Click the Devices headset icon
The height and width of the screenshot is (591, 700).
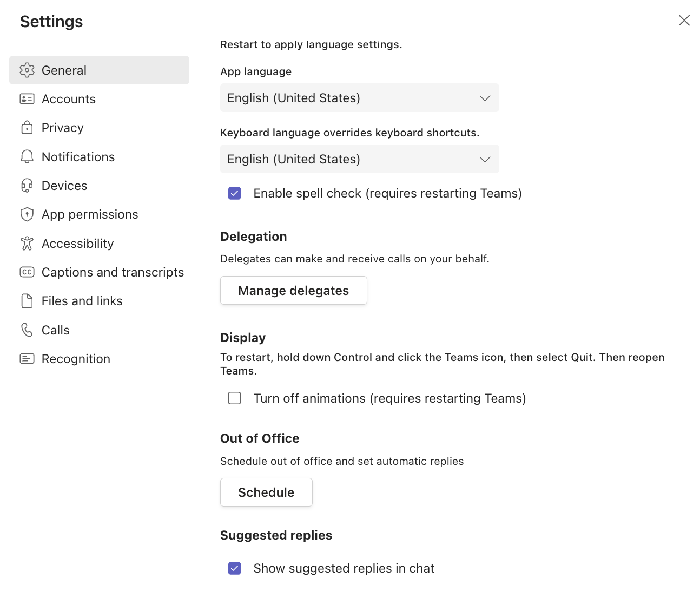click(27, 186)
